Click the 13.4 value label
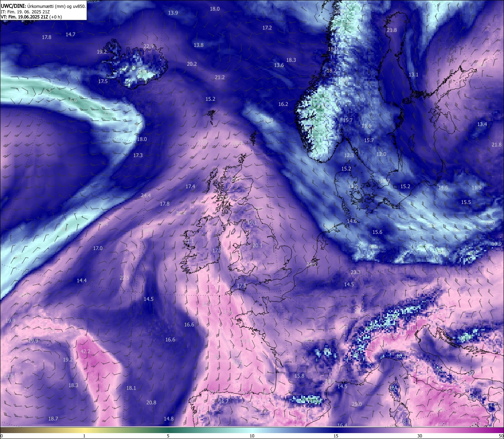 point(482,124)
